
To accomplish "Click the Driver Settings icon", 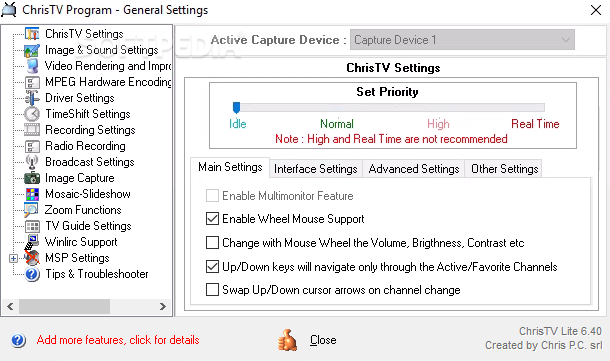I will tap(32, 98).
